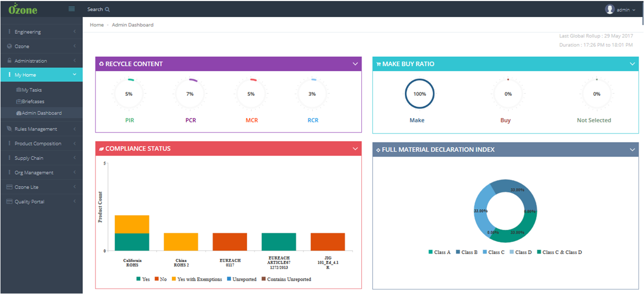Click the Administration lock icon in sidebar
Image resolution: width=644 pixels, height=294 pixels.
(9, 61)
